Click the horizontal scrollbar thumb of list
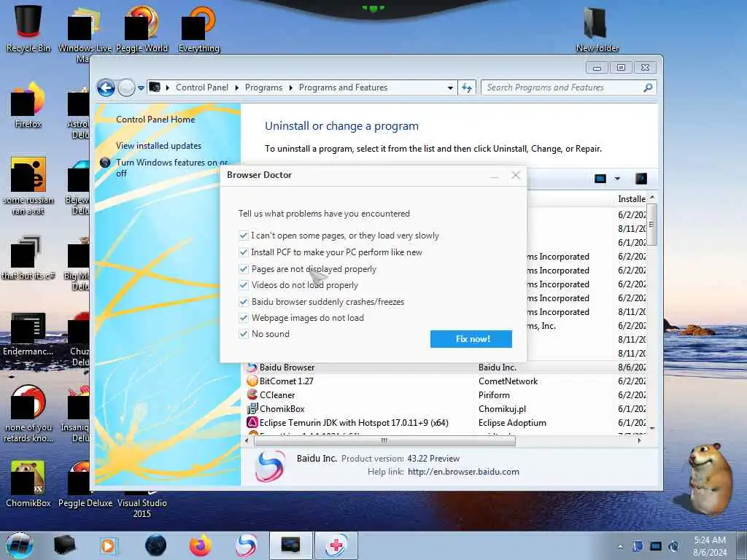Viewport: 747px width, 560px height. click(384, 441)
